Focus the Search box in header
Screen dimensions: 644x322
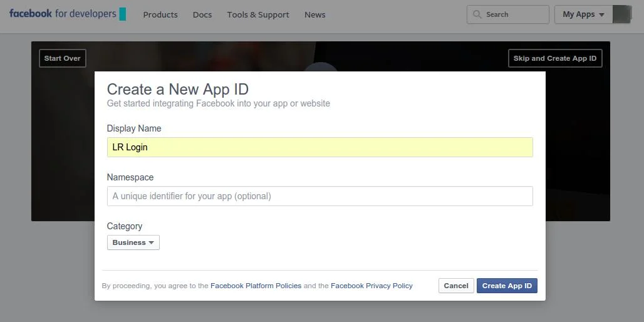coord(507,14)
